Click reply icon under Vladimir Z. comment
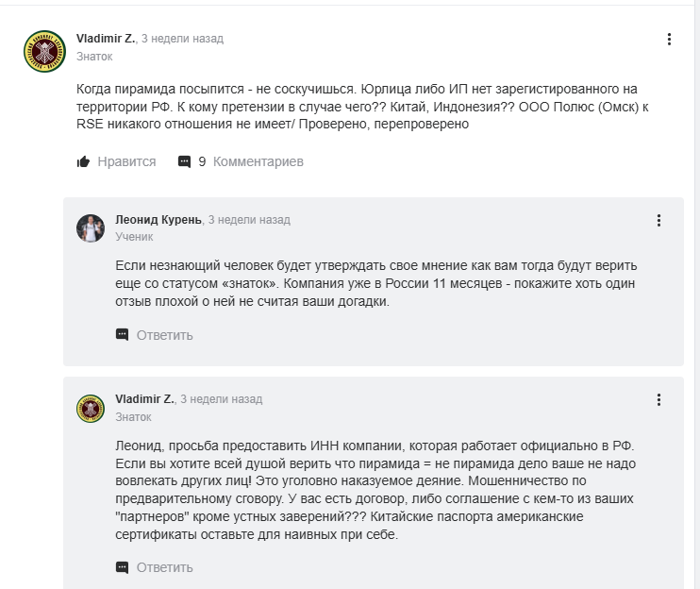The width and height of the screenshot is (700, 589). point(122,567)
